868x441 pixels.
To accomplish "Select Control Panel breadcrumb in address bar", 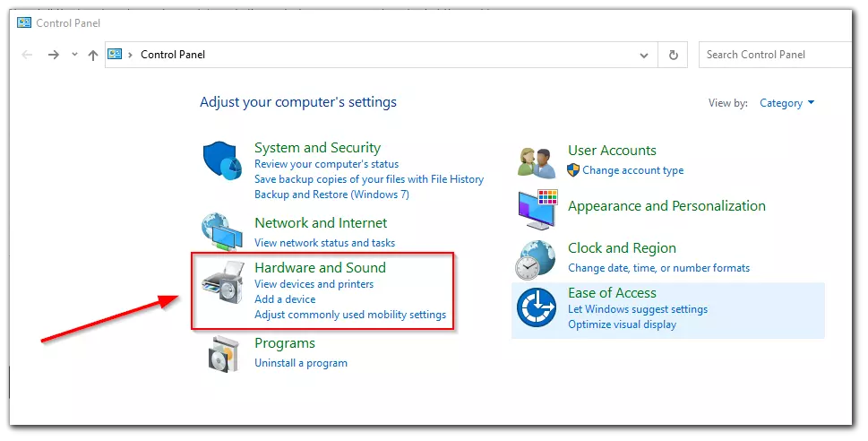I will [173, 55].
